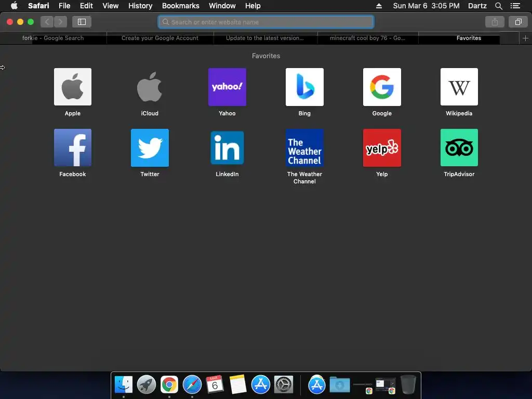Open the Bing favorite
The image size is (532, 399).
tap(304, 87)
